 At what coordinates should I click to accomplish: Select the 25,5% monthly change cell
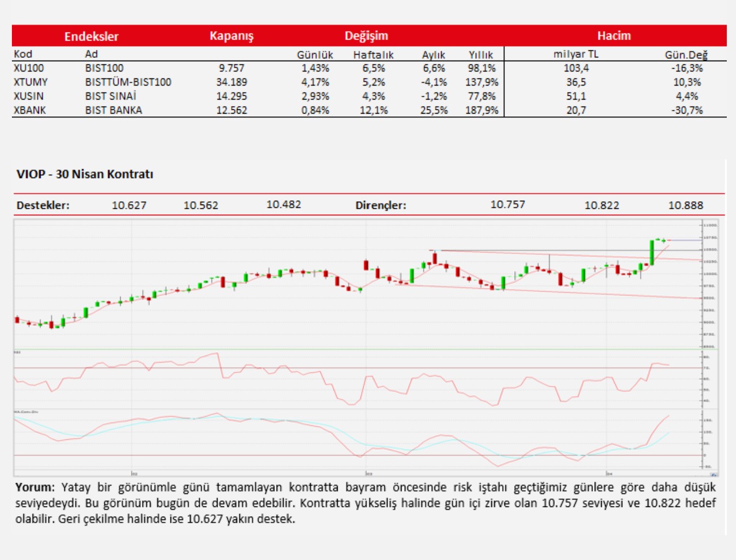pyautogui.click(x=434, y=110)
